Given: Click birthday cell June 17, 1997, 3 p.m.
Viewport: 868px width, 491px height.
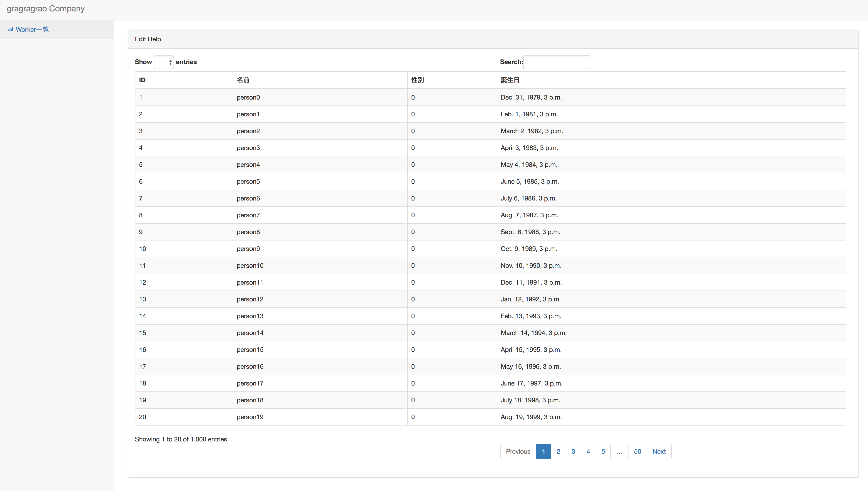Looking at the screenshot, I should (671, 383).
